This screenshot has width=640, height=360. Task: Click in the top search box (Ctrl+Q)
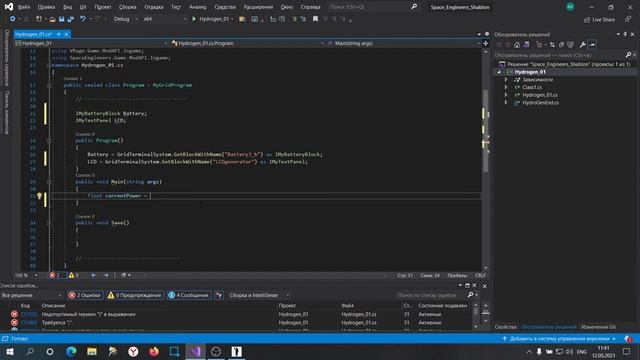[373, 7]
